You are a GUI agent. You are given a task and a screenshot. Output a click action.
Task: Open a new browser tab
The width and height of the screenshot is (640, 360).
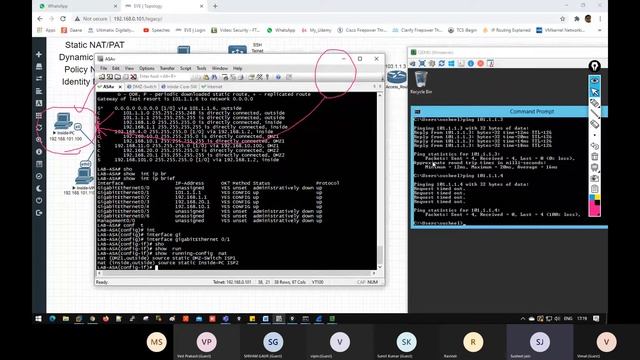(x=215, y=6)
